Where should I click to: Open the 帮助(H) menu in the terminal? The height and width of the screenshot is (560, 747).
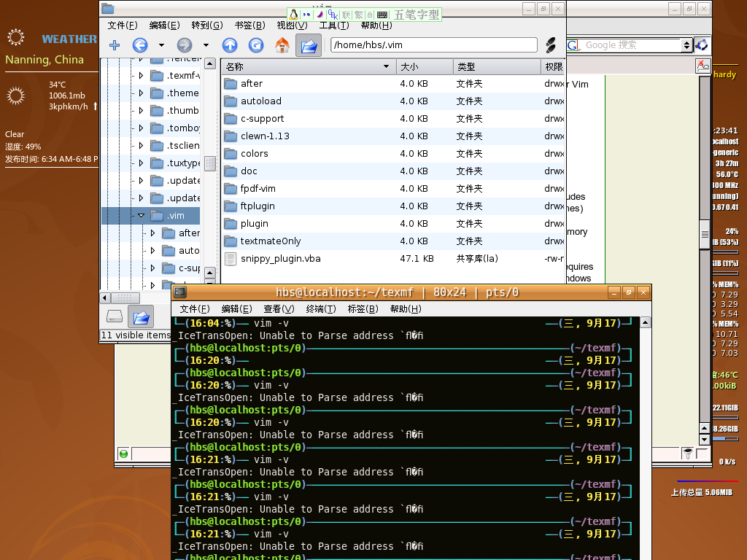pos(406,309)
